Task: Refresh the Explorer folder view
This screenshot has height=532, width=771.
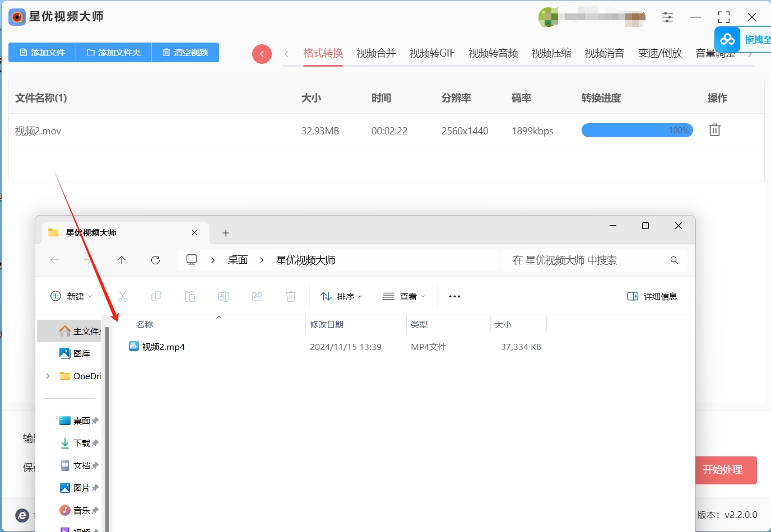Action: [155, 260]
